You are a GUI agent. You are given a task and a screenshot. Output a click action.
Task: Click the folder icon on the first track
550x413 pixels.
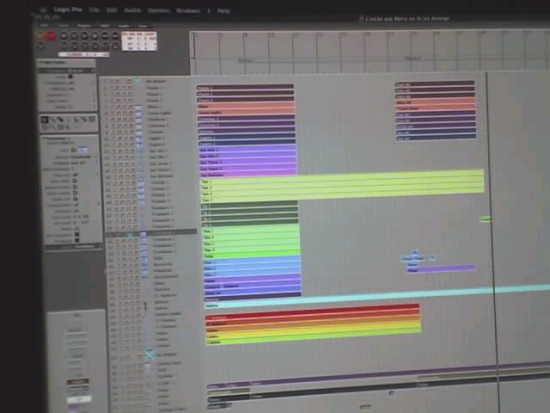tap(138, 81)
